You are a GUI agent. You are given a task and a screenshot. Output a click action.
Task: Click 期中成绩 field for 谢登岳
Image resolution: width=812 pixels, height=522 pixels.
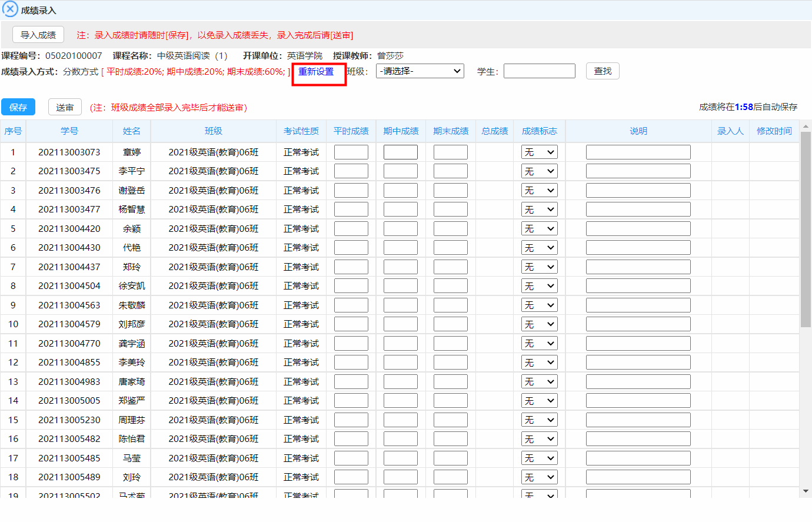click(400, 191)
